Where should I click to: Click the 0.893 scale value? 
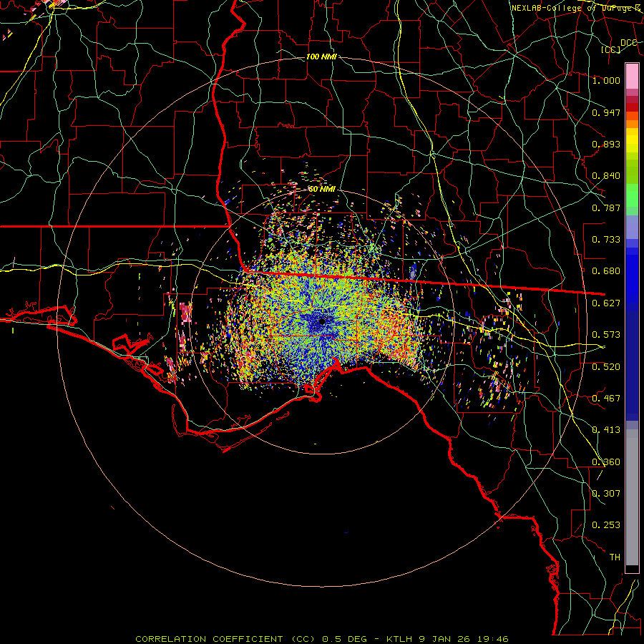click(606, 144)
